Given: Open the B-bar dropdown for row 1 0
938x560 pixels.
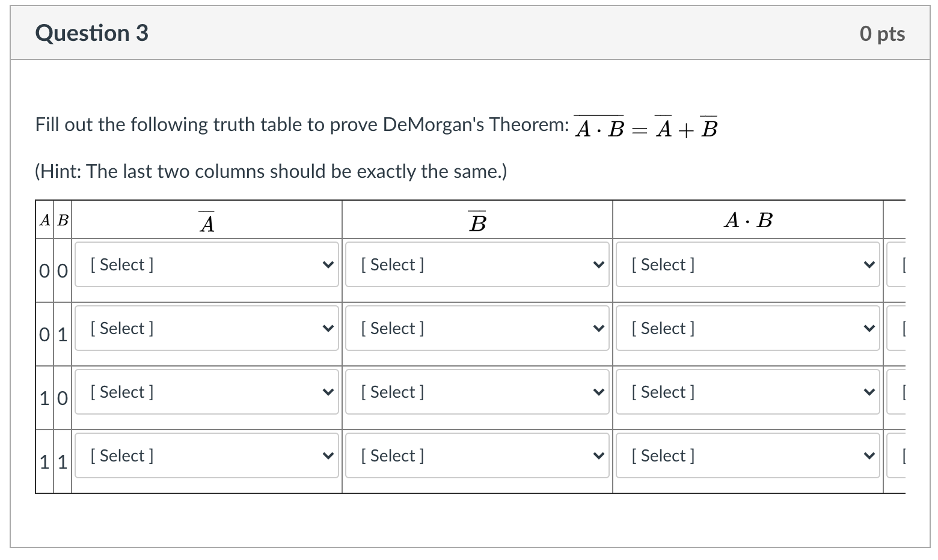Looking at the screenshot, I should [x=476, y=392].
